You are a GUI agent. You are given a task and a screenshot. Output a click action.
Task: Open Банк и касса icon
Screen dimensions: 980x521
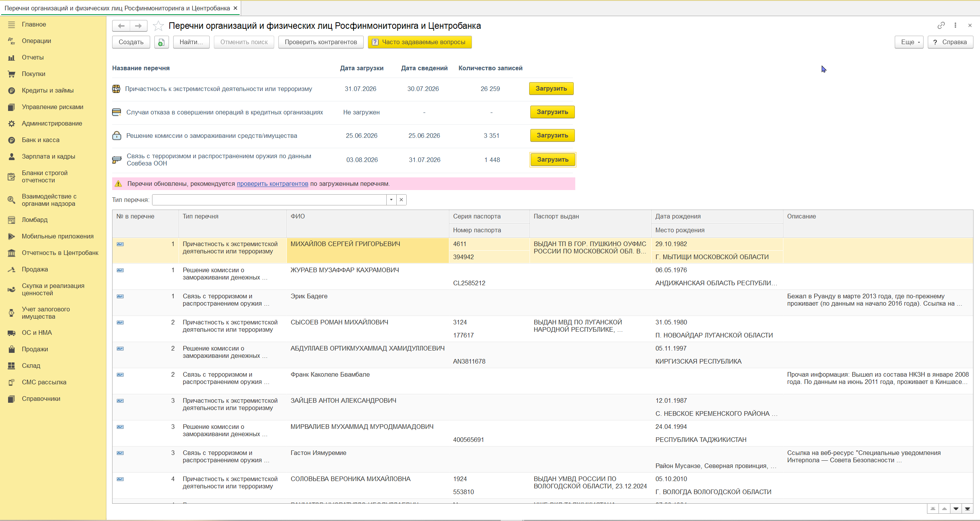12,140
